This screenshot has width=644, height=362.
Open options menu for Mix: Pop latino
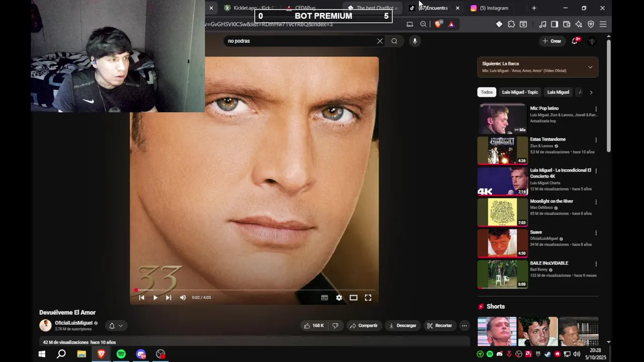tap(596, 109)
